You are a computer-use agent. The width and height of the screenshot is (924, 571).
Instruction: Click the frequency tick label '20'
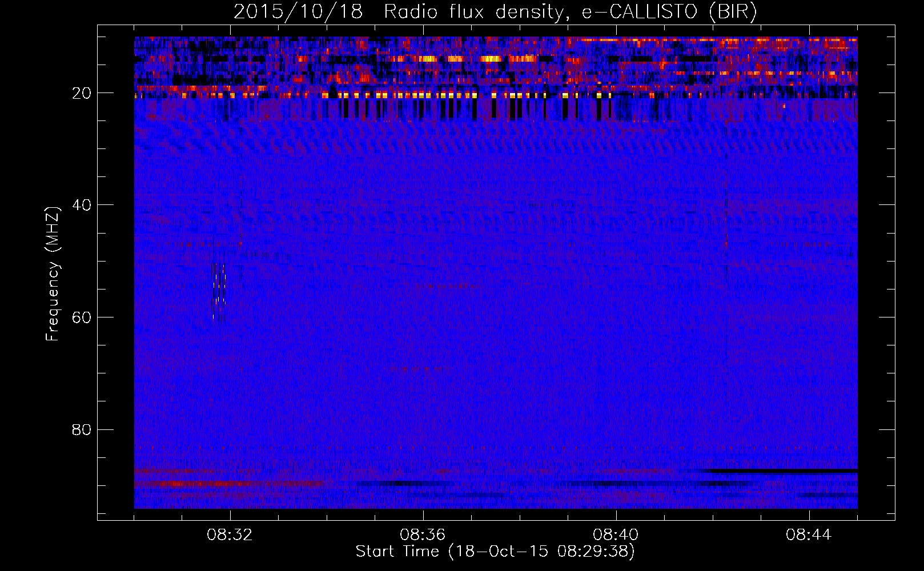(82, 93)
